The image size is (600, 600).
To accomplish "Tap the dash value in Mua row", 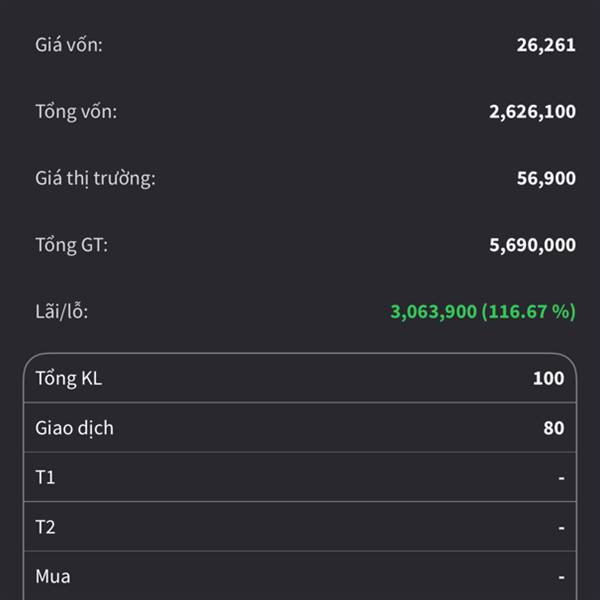I will (561, 577).
